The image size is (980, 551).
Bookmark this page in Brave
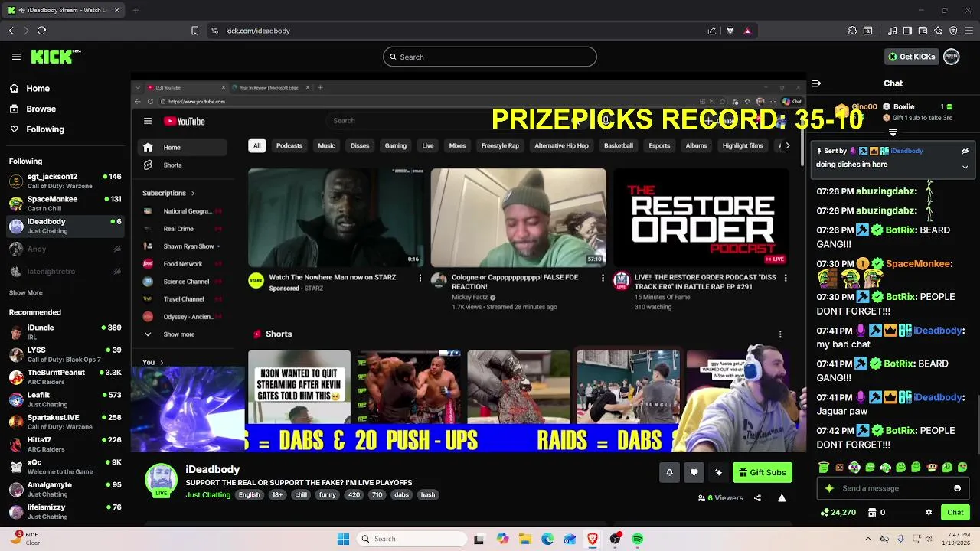[x=194, y=31]
